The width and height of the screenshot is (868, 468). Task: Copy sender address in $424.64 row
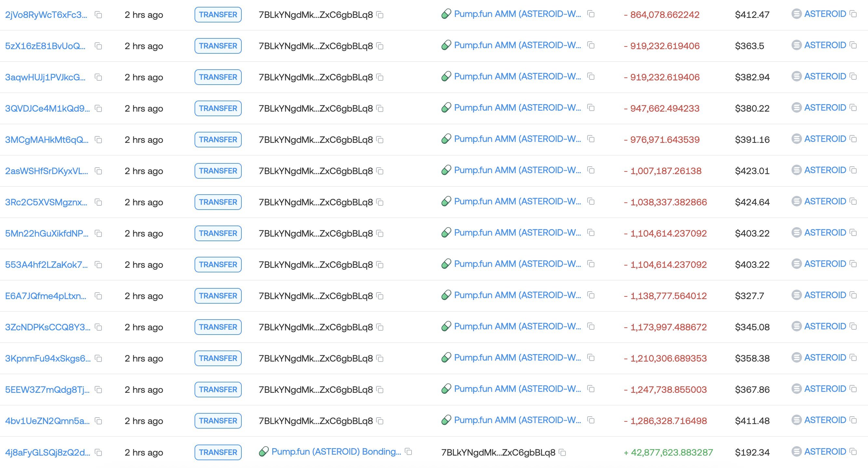pos(380,202)
